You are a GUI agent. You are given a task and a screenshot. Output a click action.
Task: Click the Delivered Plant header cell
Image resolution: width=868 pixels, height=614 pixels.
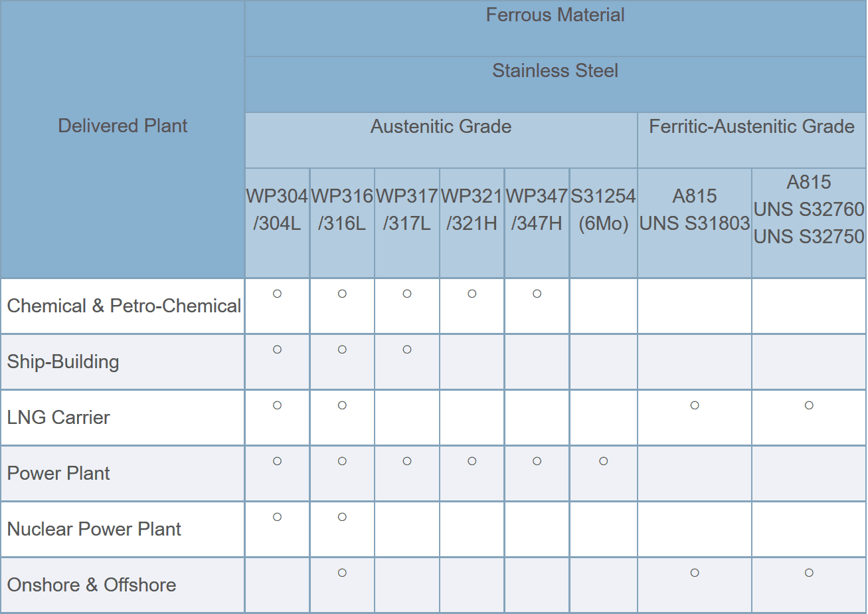coord(123,126)
